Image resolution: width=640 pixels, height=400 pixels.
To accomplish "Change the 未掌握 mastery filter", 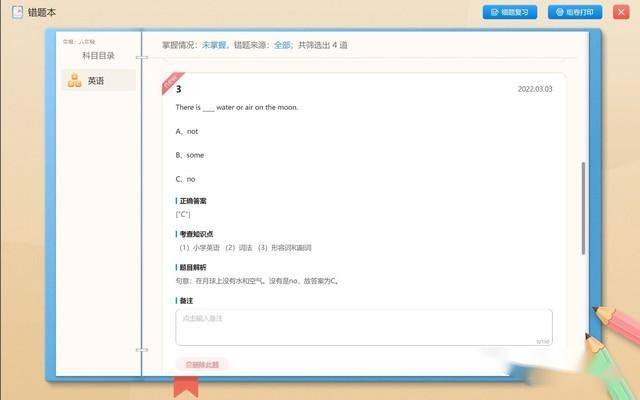I will [214, 45].
